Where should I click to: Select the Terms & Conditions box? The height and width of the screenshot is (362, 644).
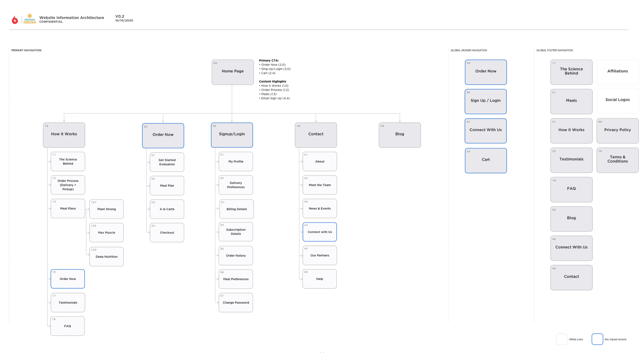618,160
